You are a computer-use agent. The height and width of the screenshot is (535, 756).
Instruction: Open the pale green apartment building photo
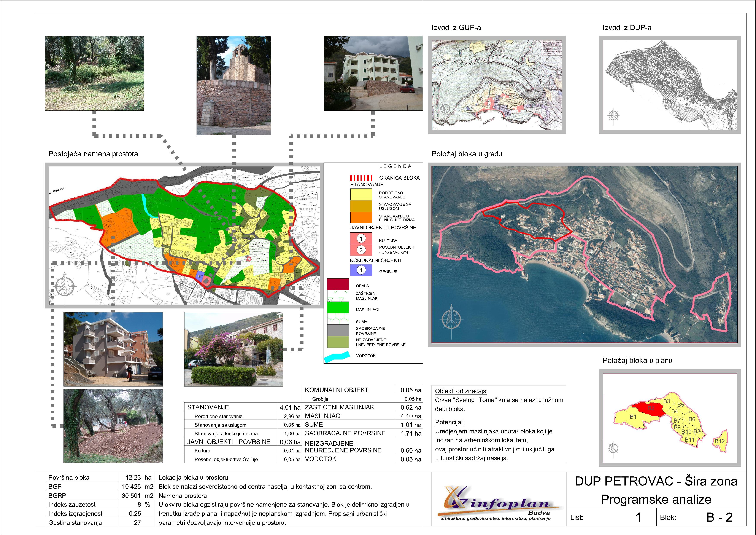point(373,73)
